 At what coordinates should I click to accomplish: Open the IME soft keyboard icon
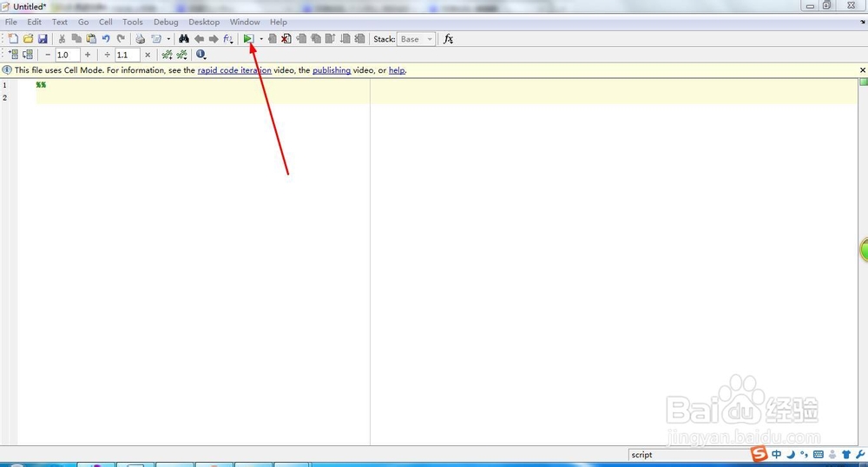pos(819,454)
